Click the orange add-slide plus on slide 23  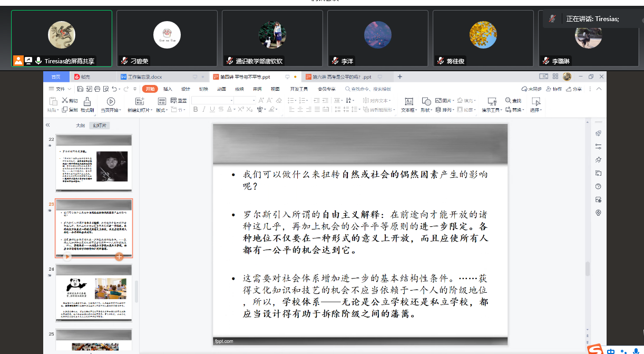[119, 256]
